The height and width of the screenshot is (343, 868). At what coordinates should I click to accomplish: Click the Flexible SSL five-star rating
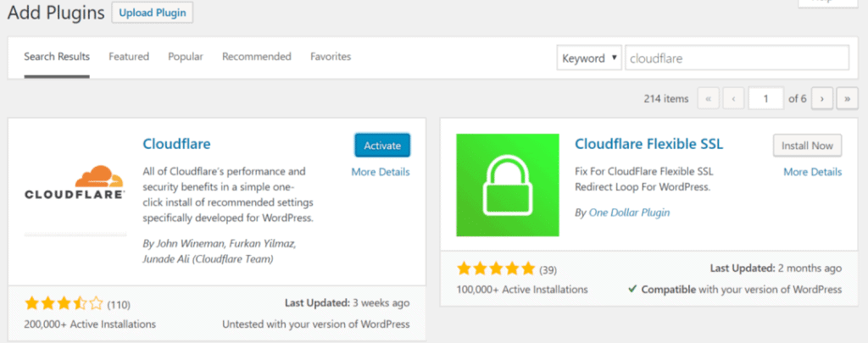point(496,269)
